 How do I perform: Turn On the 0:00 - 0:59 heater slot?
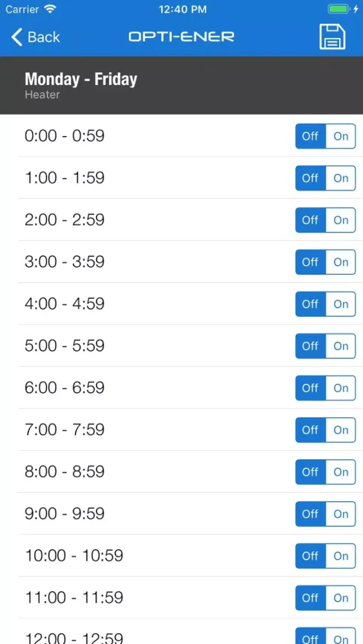341,136
